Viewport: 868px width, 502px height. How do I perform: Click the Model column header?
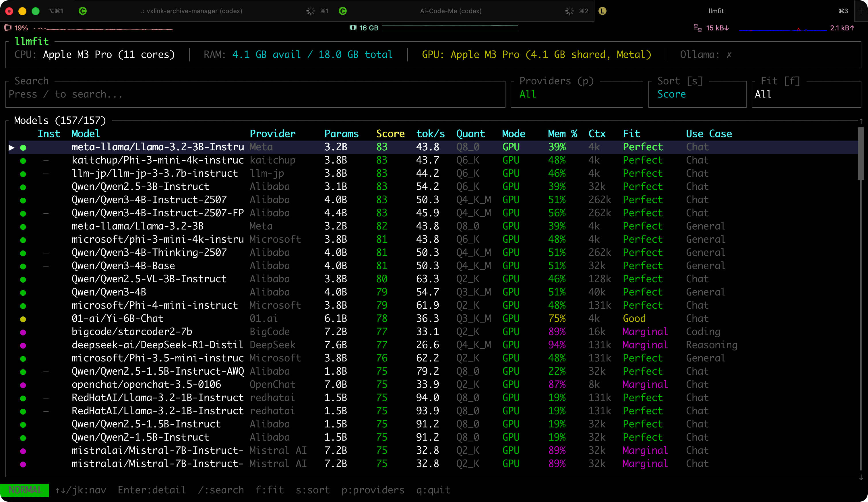(86, 134)
